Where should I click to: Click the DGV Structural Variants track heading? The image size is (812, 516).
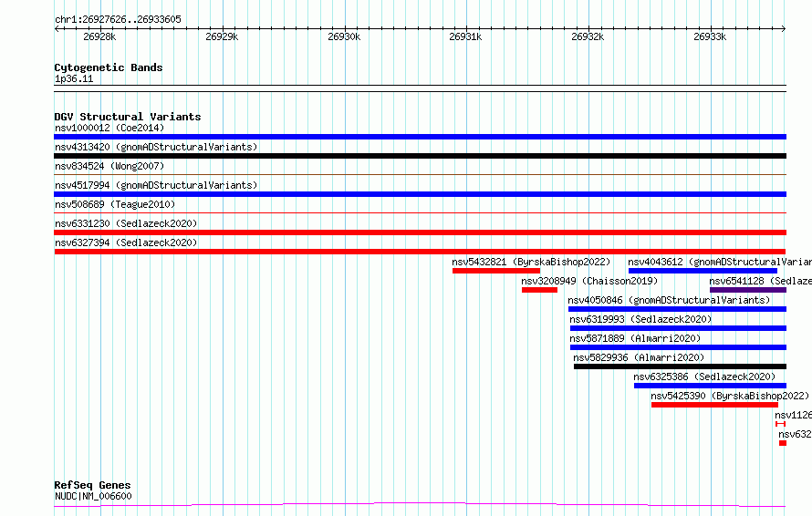[x=128, y=117]
